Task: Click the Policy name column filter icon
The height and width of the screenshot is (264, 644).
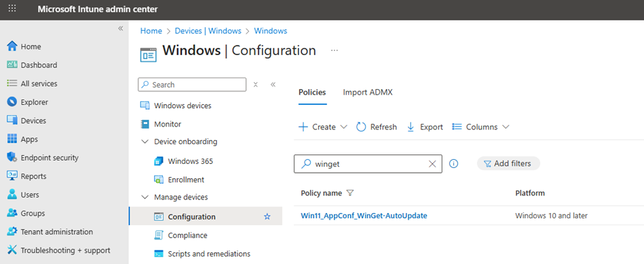Action: point(350,193)
